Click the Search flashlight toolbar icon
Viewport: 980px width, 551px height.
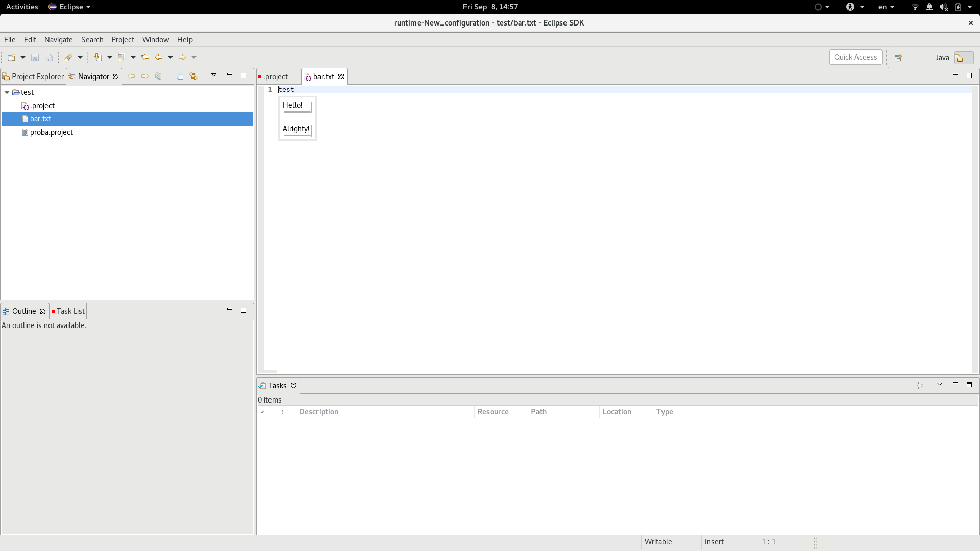coord(68,57)
